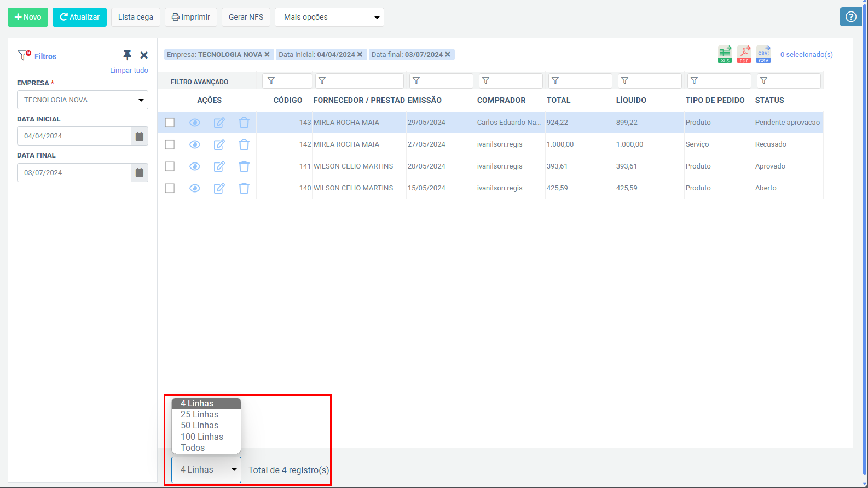This screenshot has width=868, height=488.
Task: Open the help question mark icon
Action: (x=850, y=17)
